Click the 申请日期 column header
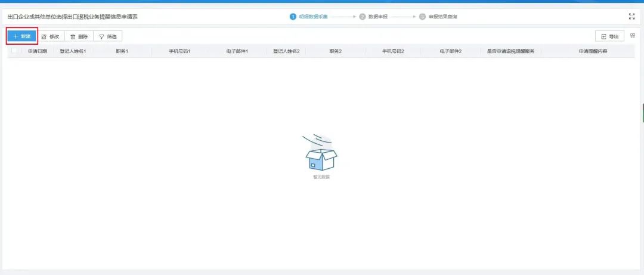Image resolution: width=644 pixels, height=275 pixels. click(x=38, y=51)
